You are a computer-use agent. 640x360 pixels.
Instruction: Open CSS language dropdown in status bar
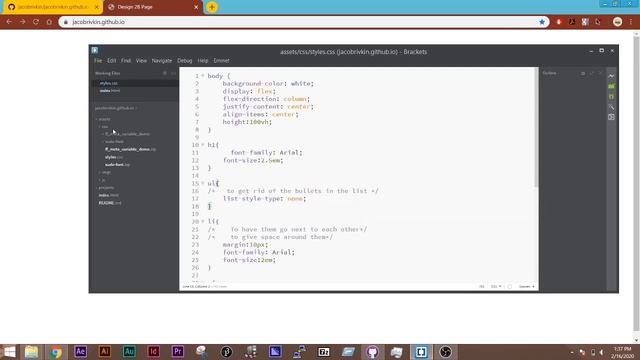[496, 287]
